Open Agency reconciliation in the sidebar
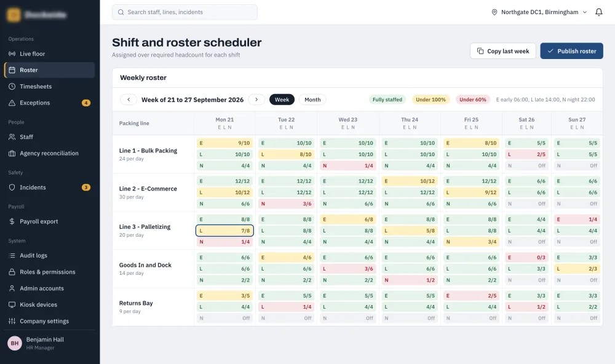The width and height of the screenshot is (615, 364). click(49, 153)
